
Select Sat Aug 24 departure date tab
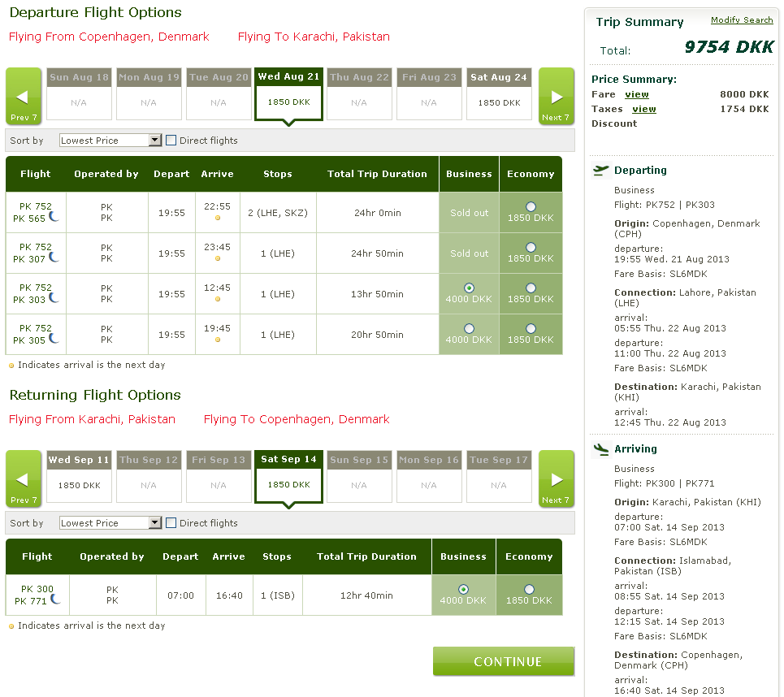click(x=499, y=94)
